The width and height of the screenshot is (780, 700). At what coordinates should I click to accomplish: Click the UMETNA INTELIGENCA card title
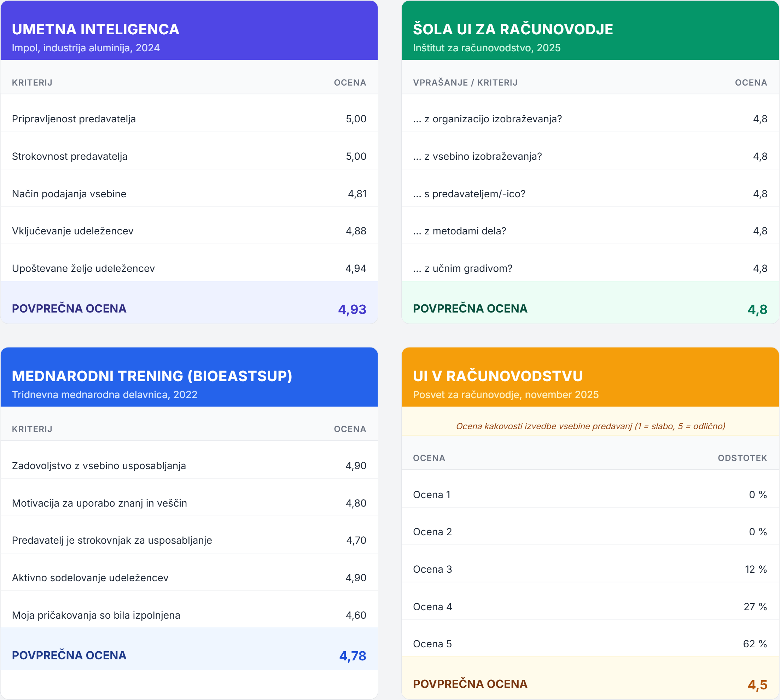point(95,30)
